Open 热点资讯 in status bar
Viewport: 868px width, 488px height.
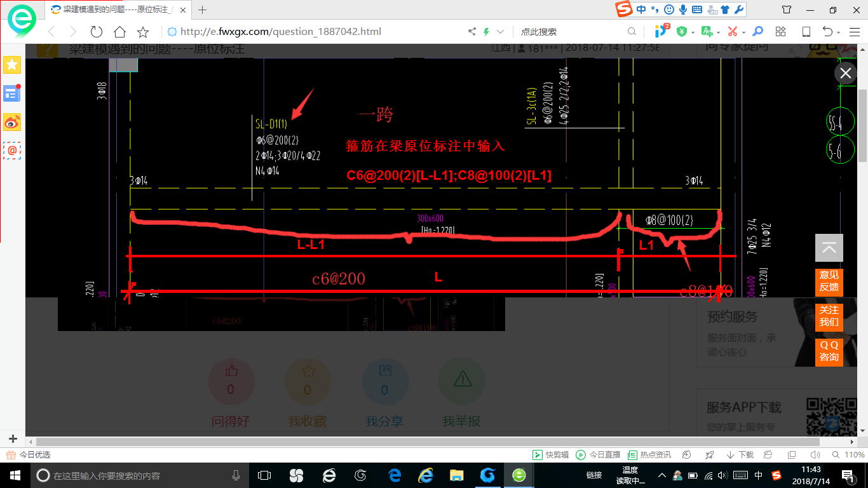(x=649, y=455)
